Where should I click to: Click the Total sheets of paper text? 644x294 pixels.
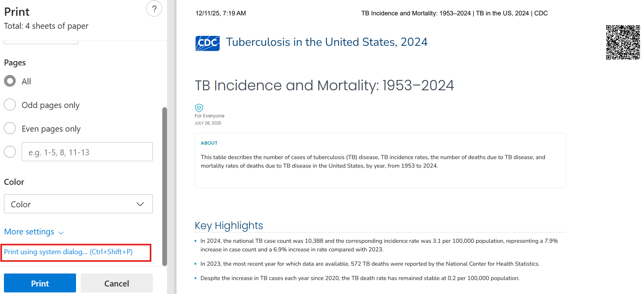(x=46, y=26)
